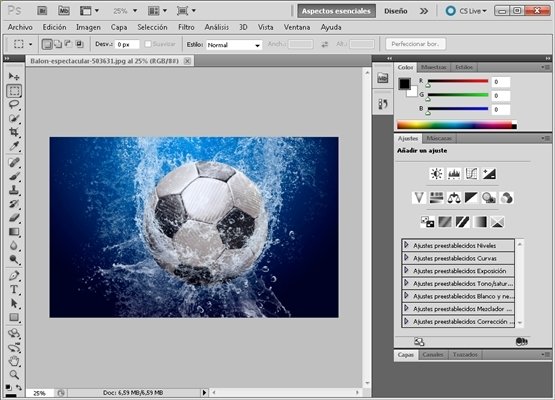Viewport: 555px width, 400px height.
Task: Select the History Brush tool
Action: (x=14, y=204)
